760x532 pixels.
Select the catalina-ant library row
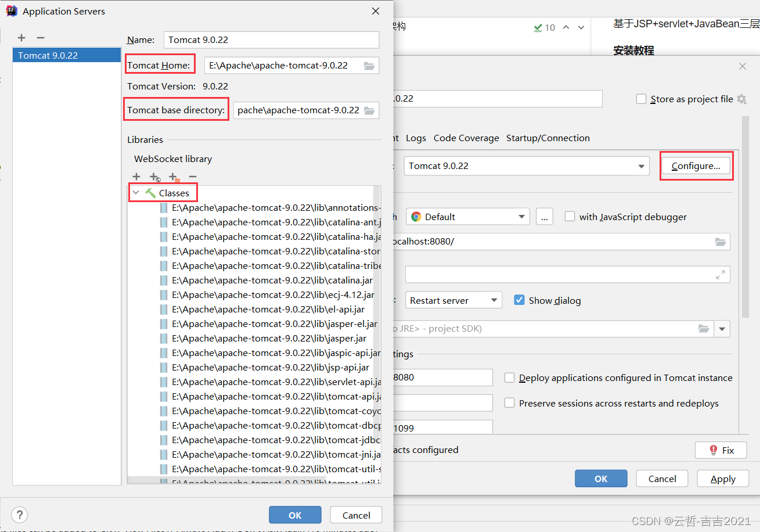(x=254, y=222)
